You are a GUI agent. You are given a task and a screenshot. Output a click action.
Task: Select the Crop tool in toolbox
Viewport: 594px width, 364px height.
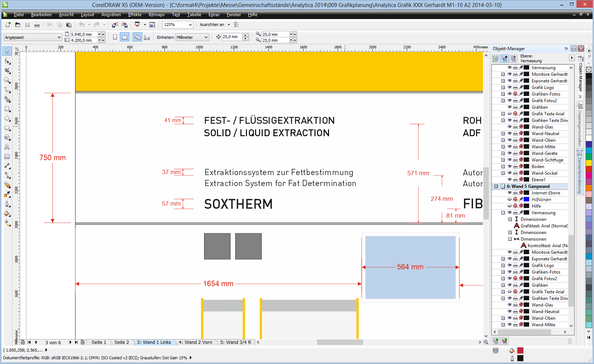coord(7,71)
